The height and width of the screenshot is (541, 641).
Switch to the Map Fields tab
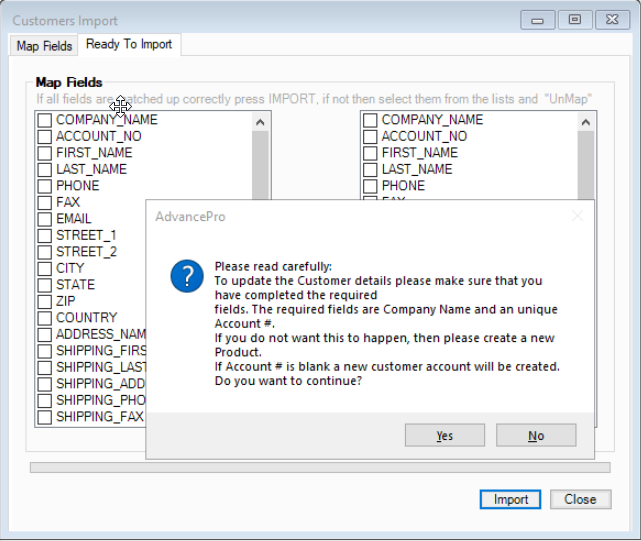44,46
